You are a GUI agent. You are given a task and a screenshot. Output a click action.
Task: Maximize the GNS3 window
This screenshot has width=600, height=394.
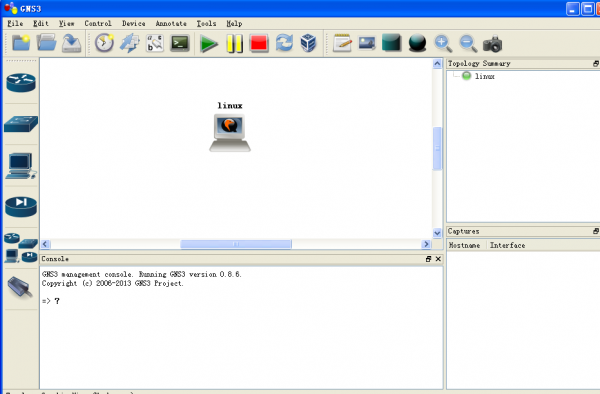point(587,9)
